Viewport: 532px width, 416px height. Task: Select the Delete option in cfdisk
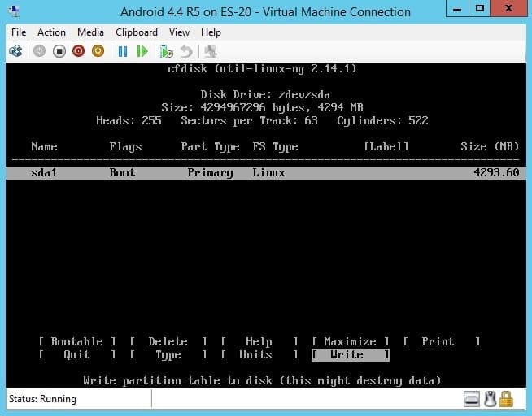click(x=168, y=341)
